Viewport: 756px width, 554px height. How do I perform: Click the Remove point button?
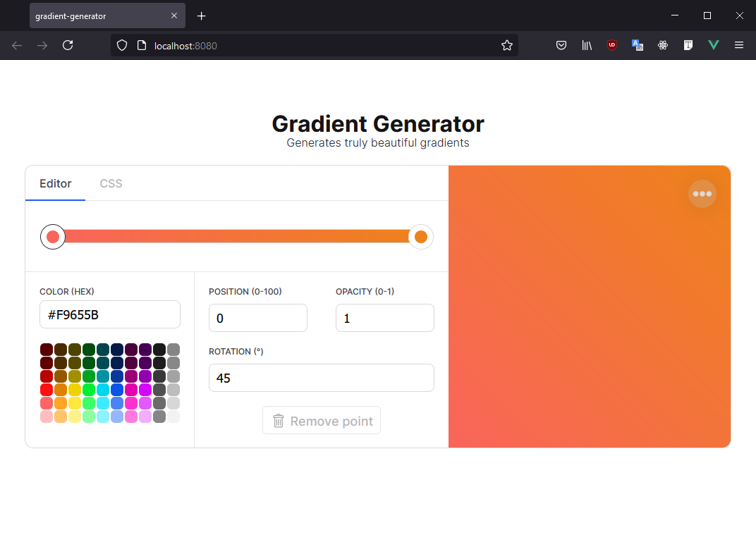(x=322, y=420)
